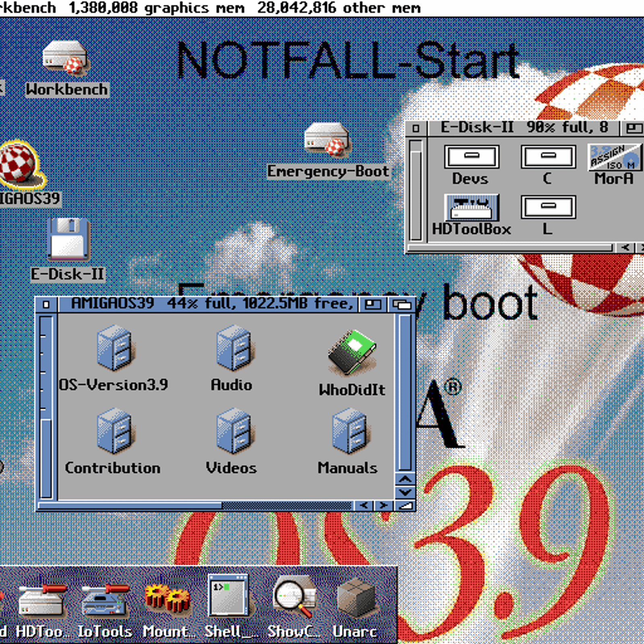644x644 pixels.
Task: Open the C drawer in E-Disk-II window
Action: (548, 157)
